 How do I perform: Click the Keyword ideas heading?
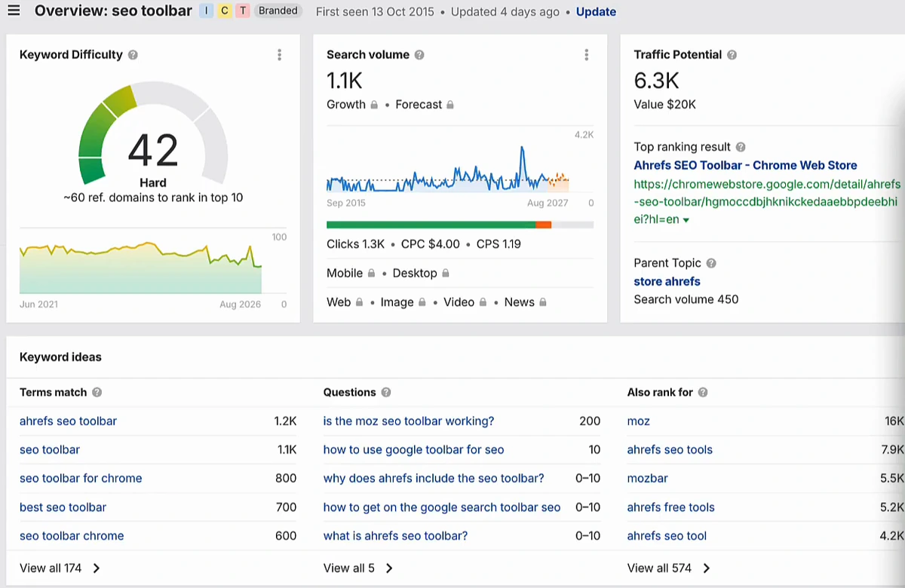tap(60, 357)
